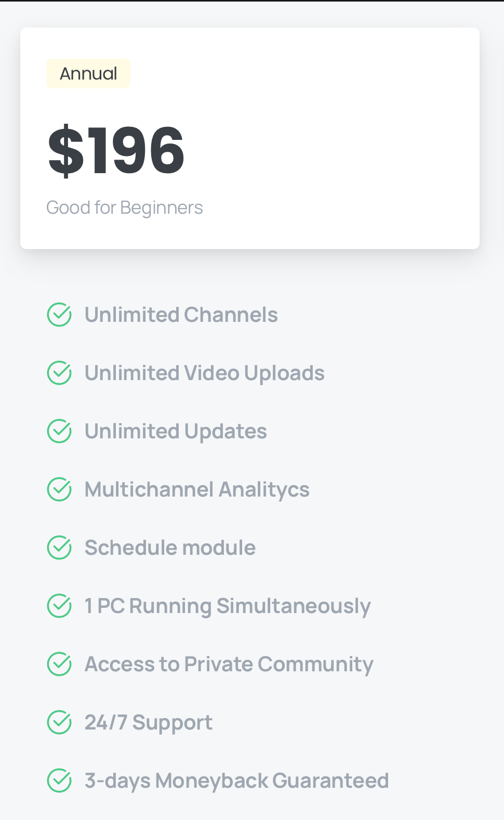Click the Multichannel Analitycs feature text
The width and height of the screenshot is (504, 820).
[197, 490]
